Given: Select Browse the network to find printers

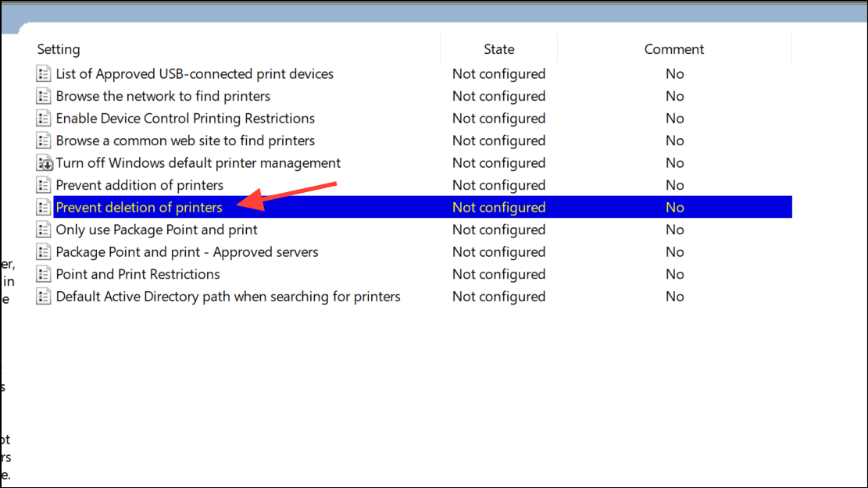Looking at the screenshot, I should (x=163, y=97).
